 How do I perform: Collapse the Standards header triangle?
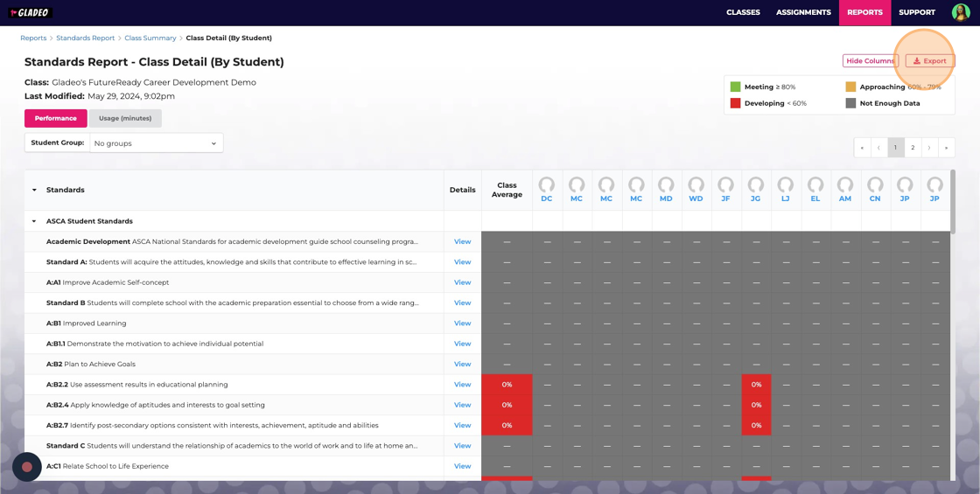34,190
